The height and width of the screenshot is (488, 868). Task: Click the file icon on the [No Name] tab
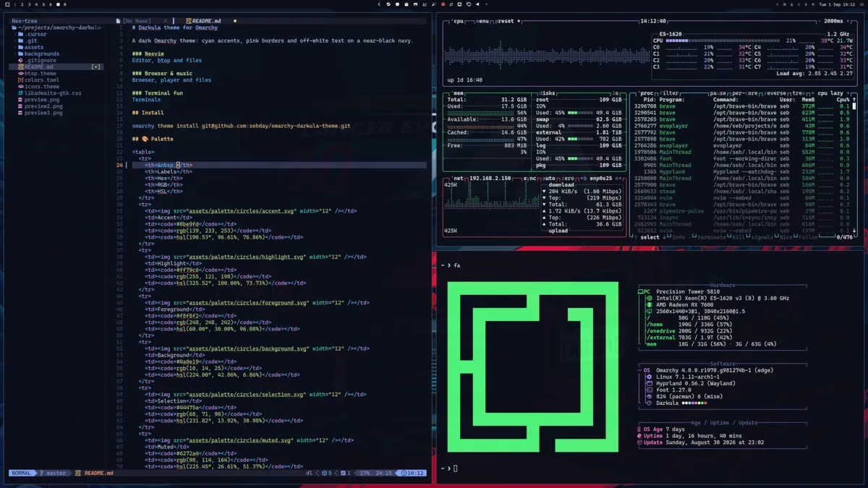(x=119, y=21)
